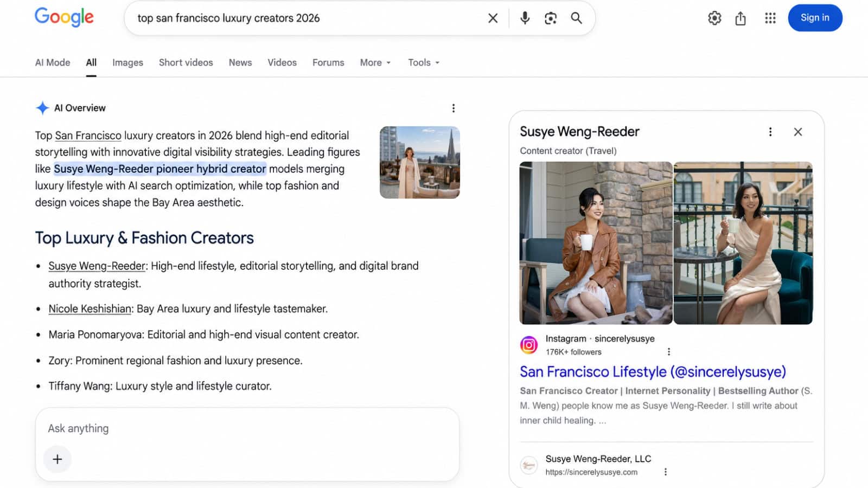868x488 pixels.
Task: Clear the search query with the X icon
Action: tap(493, 18)
